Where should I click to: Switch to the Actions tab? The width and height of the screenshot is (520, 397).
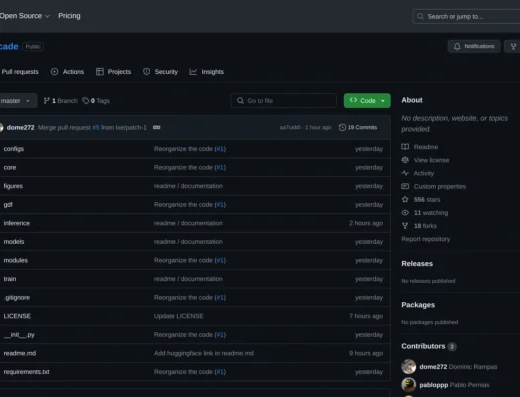pos(67,72)
